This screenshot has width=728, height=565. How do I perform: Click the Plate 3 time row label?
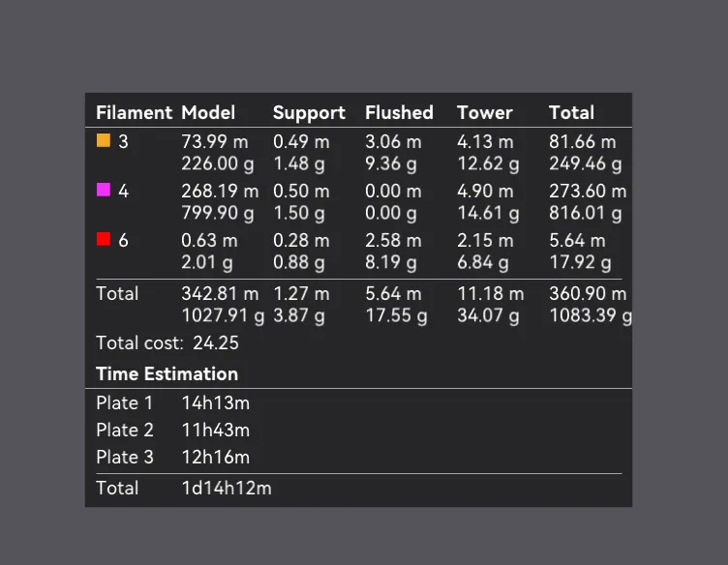(x=125, y=457)
